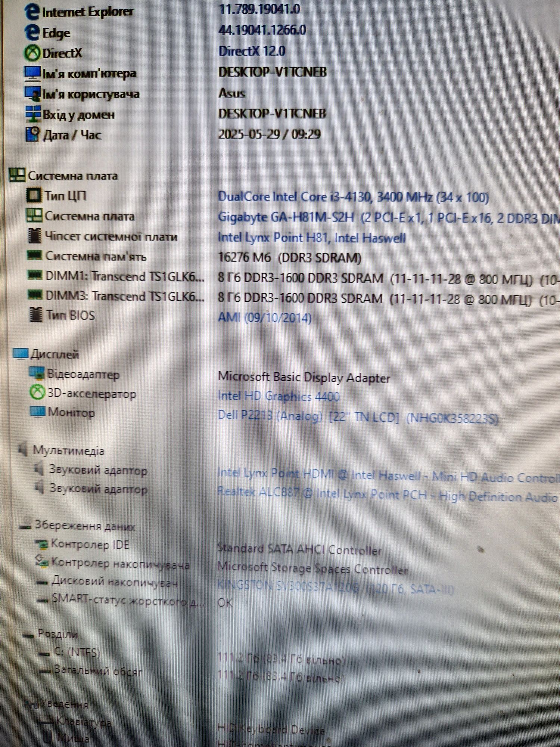This screenshot has height=747, width=560.
Task: Select the date value 2025-05-29 / 09:29
Action: coord(269,134)
